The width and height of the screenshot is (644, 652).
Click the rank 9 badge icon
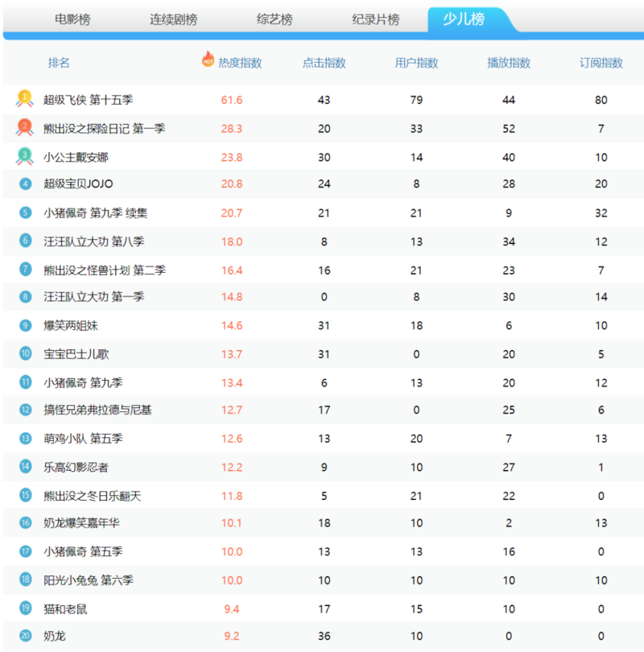[x=26, y=325]
